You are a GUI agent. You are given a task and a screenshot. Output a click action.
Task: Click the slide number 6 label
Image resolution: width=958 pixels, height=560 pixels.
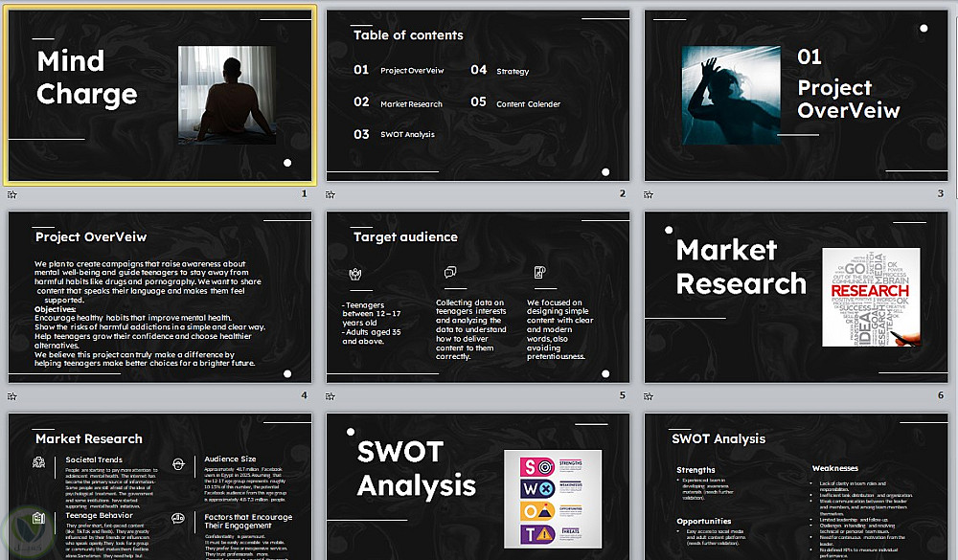click(941, 395)
